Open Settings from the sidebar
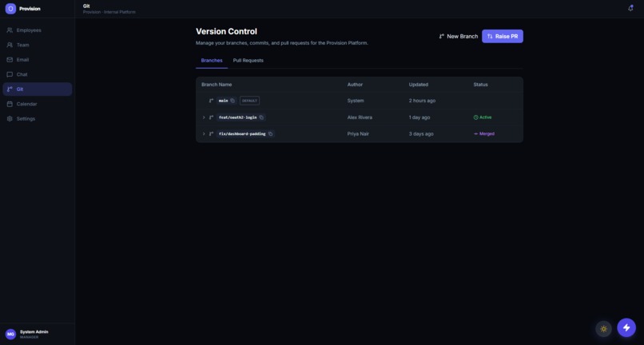This screenshot has width=644, height=345. (38, 119)
